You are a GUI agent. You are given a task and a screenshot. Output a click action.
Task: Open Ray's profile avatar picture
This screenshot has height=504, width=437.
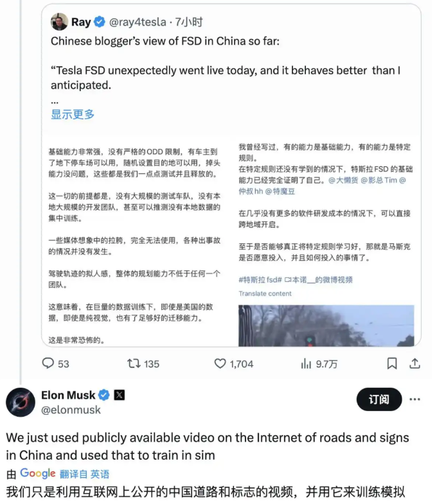point(59,22)
